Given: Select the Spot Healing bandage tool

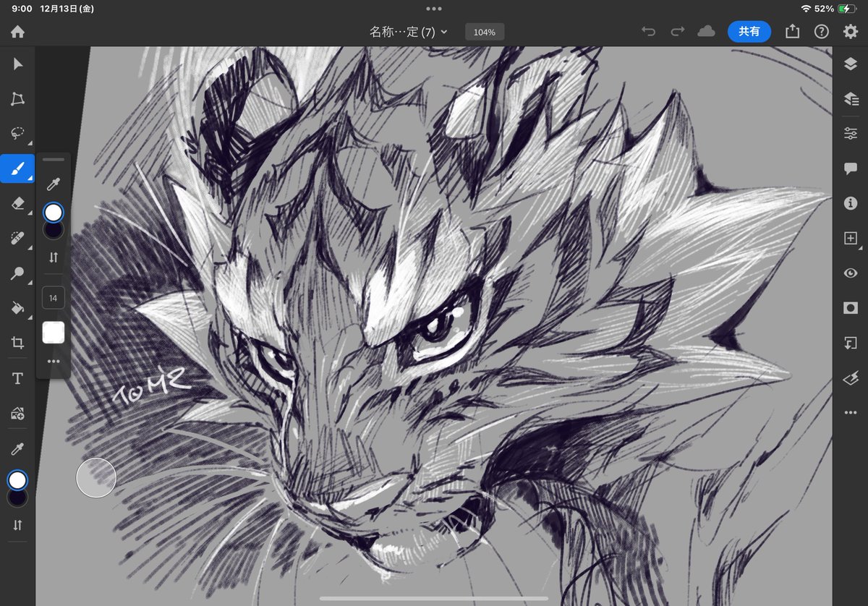Looking at the screenshot, I should 18,239.
